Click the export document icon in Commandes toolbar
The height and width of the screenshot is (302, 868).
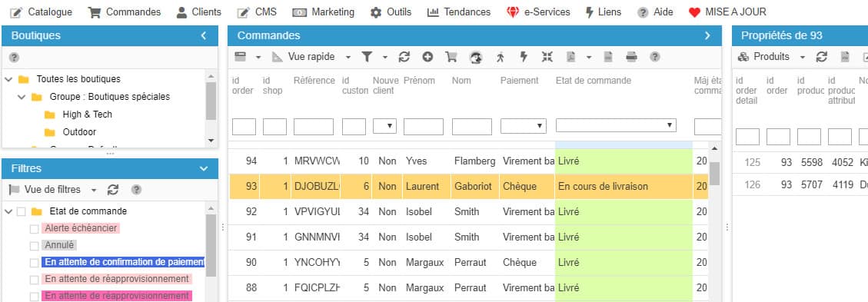point(608,57)
